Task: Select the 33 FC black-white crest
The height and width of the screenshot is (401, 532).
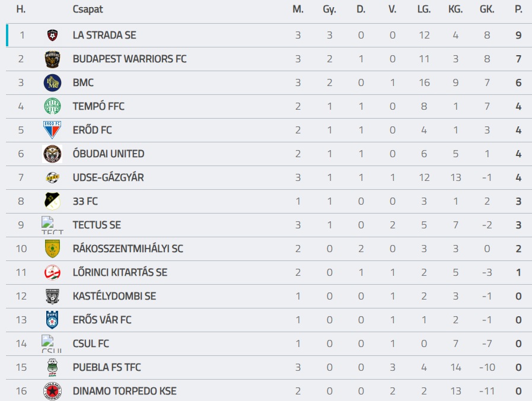Action: pyautogui.click(x=52, y=201)
